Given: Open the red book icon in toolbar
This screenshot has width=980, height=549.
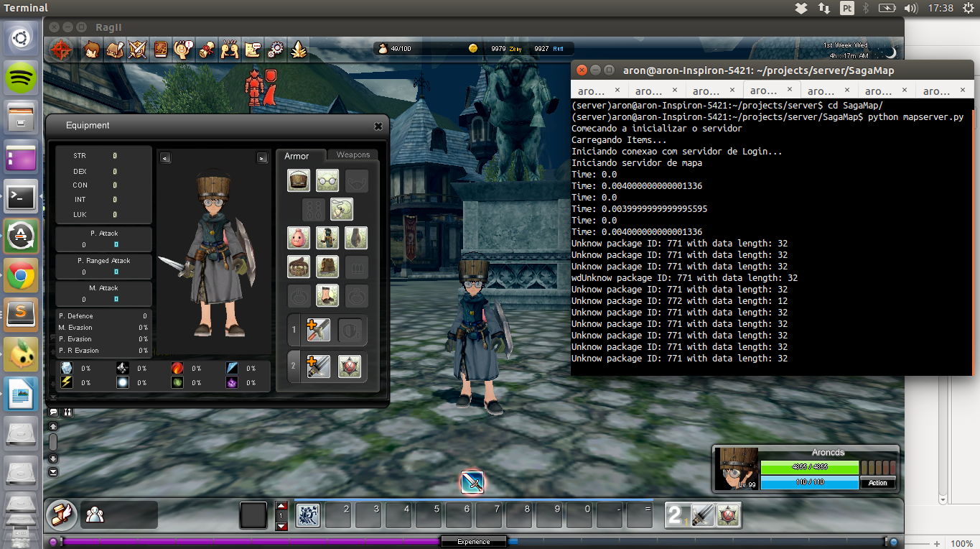Looking at the screenshot, I should click(160, 50).
